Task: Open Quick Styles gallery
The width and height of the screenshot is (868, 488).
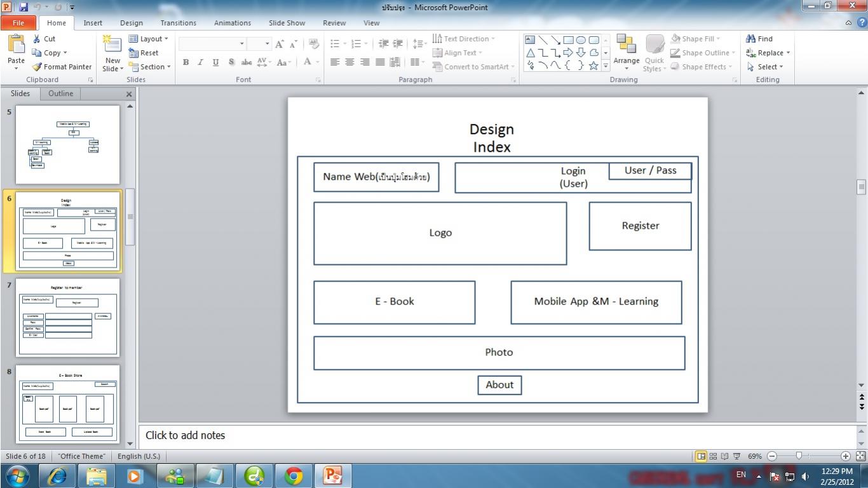Action: pos(654,53)
